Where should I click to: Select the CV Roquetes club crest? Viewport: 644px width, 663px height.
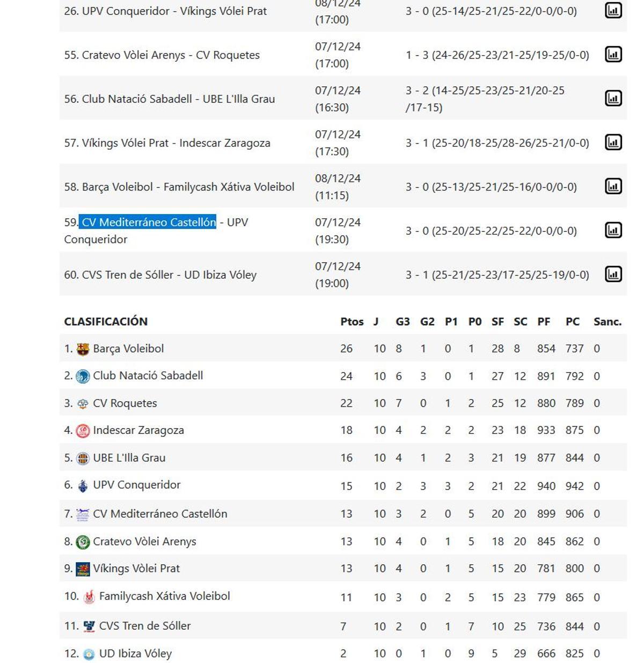click(x=82, y=402)
